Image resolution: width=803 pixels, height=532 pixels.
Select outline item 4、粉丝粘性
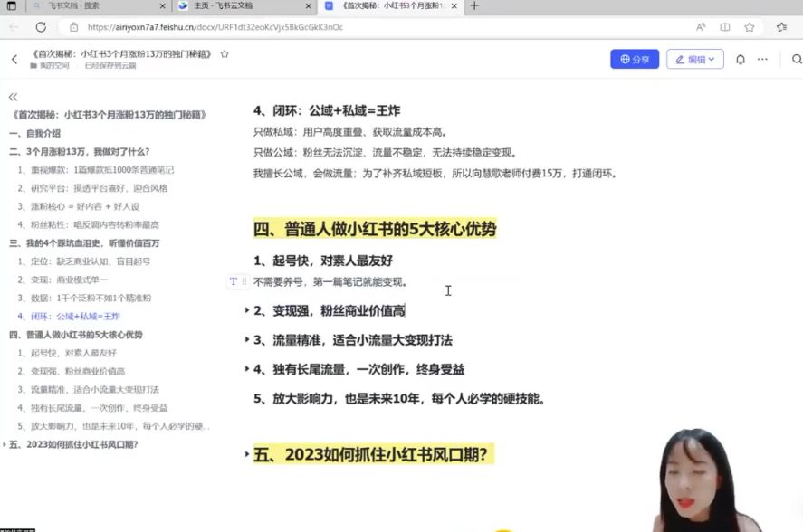(x=88, y=224)
